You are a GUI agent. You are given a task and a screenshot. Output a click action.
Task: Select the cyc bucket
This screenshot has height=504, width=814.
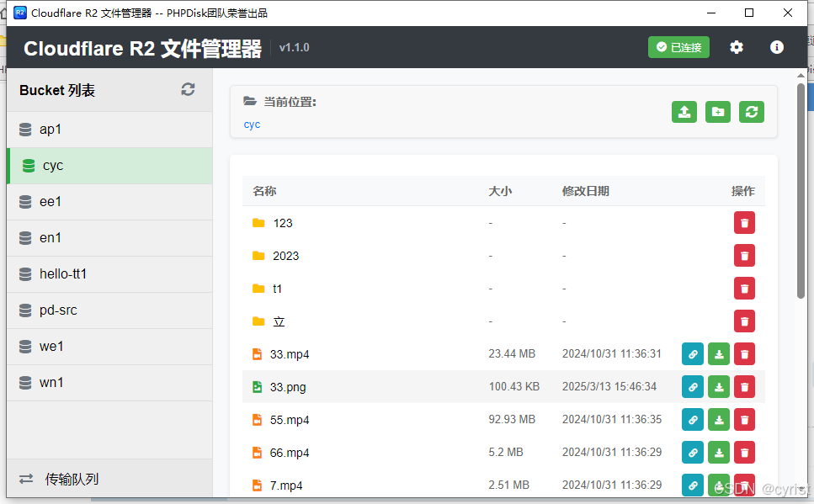(109, 166)
